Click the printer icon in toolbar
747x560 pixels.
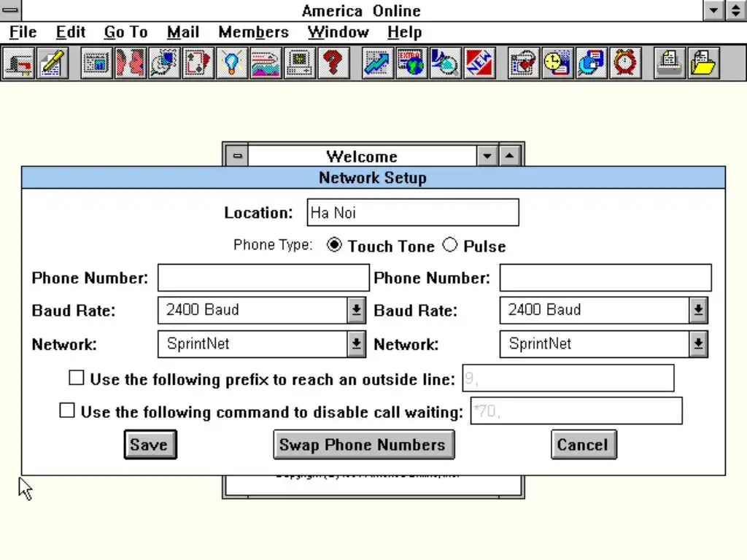pos(670,63)
